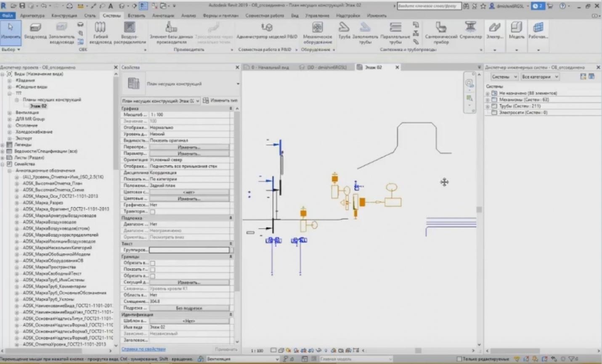Open the Системы dropdown in system browser
The height and width of the screenshot is (364, 602).
click(504, 77)
